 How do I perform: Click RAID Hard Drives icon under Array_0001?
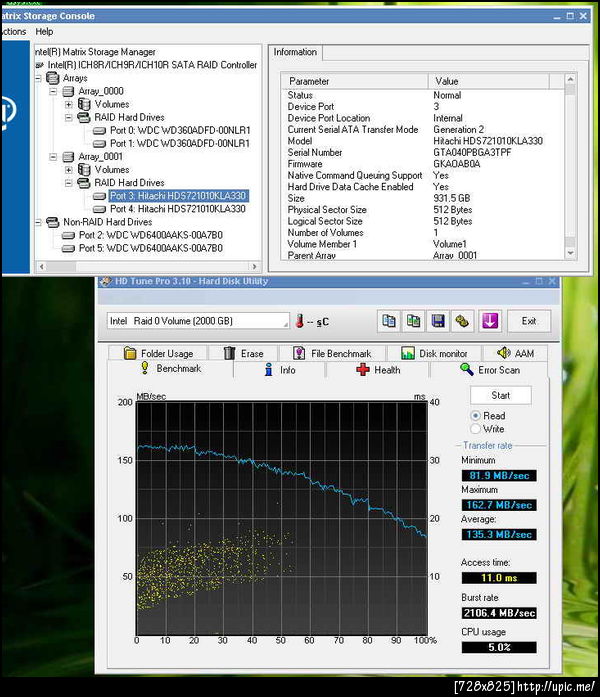coord(84,183)
